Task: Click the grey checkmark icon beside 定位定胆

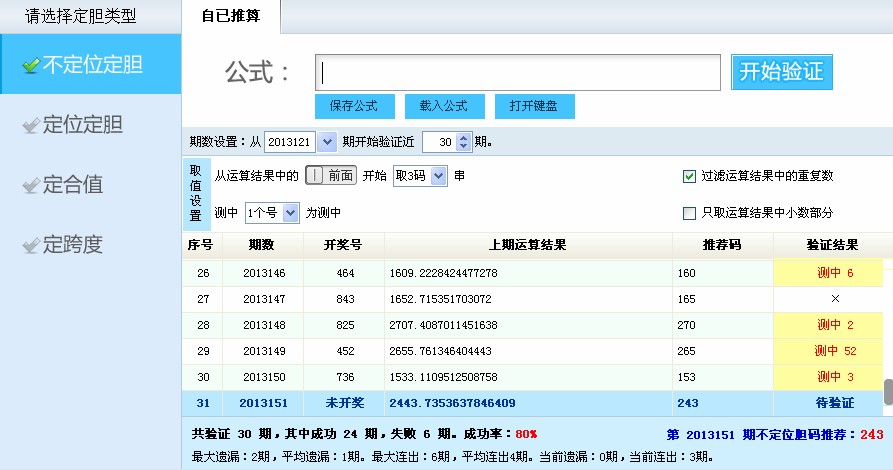Action: coord(30,126)
